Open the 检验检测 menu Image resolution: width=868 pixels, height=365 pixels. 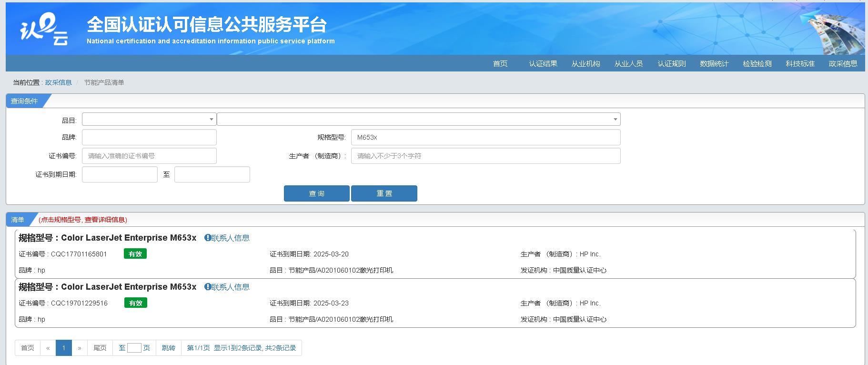click(x=757, y=63)
